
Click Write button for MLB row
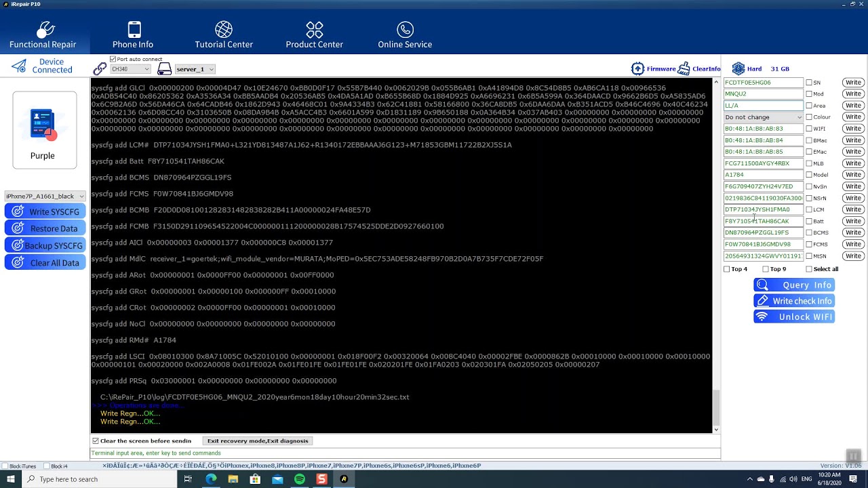(853, 163)
